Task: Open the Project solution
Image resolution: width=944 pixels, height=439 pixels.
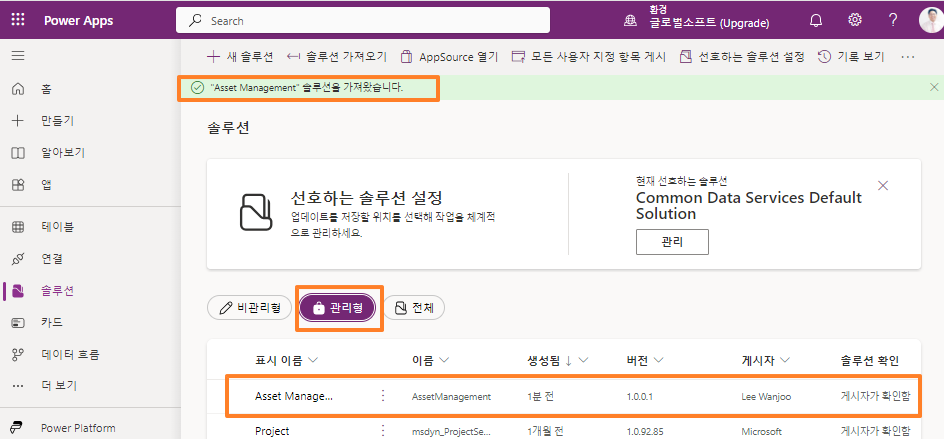Action: 272,431
